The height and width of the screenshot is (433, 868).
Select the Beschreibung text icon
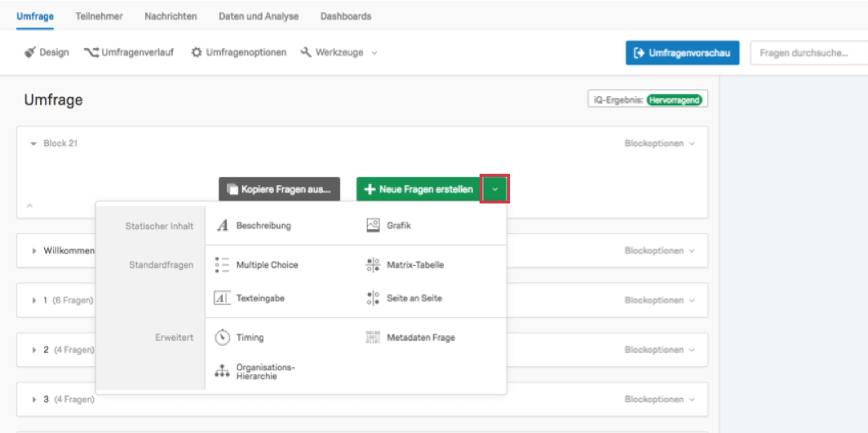click(223, 226)
